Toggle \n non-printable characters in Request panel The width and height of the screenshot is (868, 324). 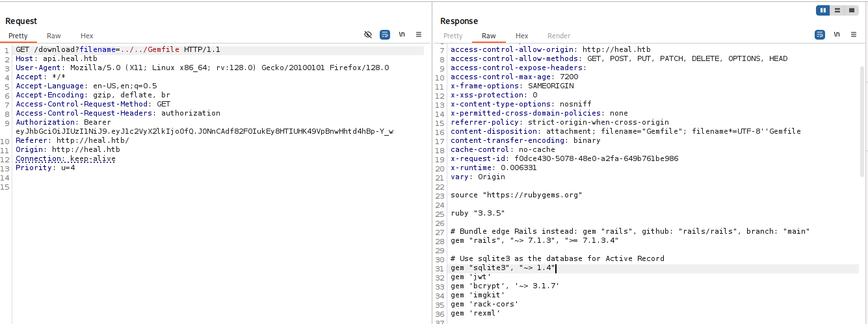[x=402, y=34]
